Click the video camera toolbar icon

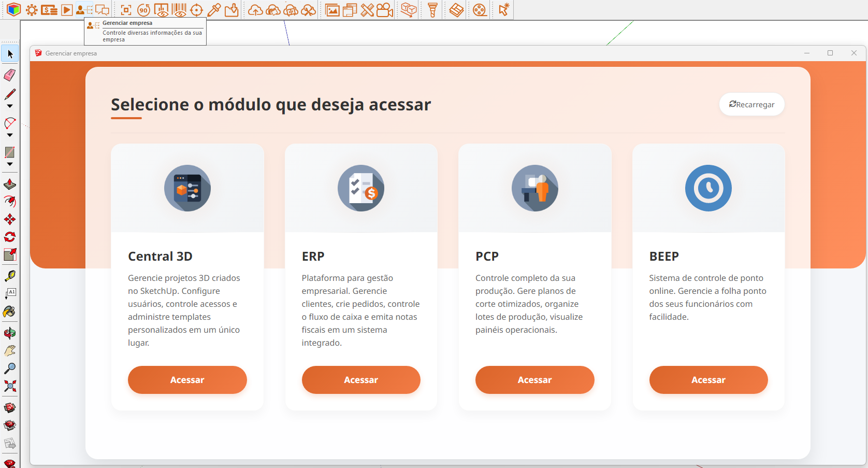385,10
